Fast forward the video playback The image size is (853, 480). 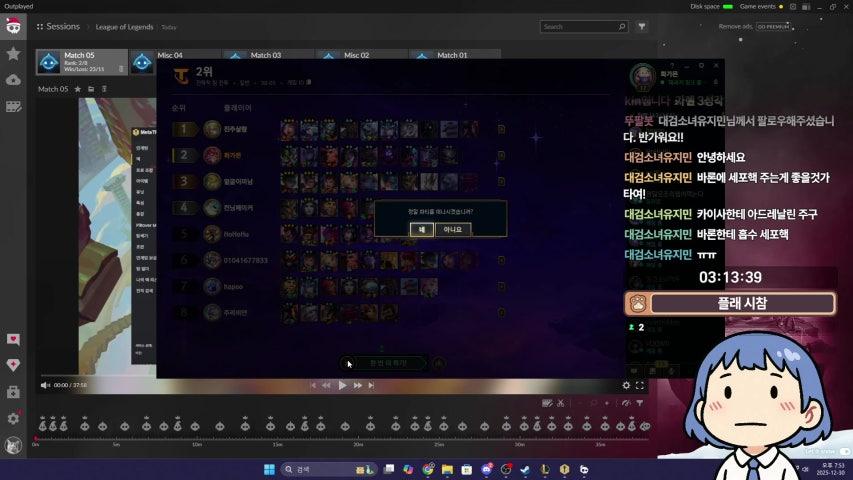tap(357, 385)
